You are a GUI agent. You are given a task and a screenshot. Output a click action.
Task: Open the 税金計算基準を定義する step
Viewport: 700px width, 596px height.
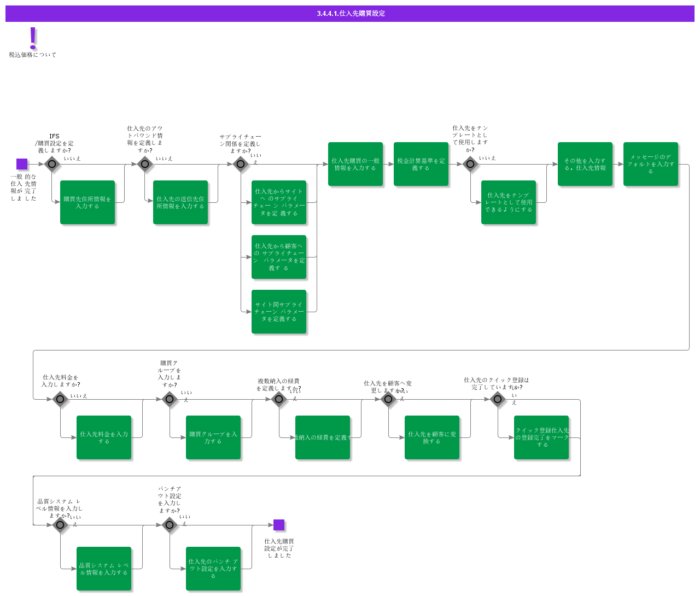tap(421, 164)
